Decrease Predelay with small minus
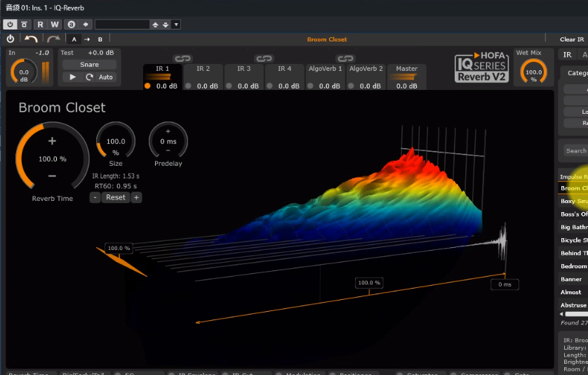588x375 pixels. (x=168, y=150)
